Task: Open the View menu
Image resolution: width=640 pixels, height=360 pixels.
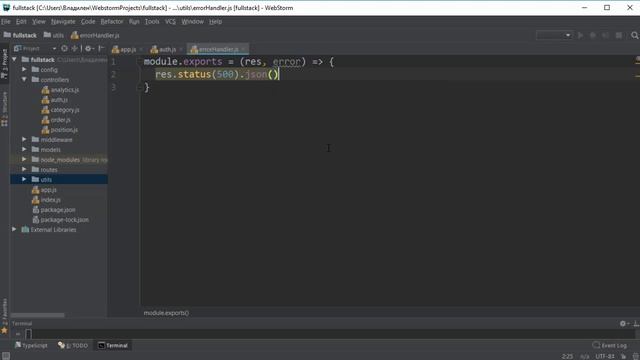Action: click(39, 22)
